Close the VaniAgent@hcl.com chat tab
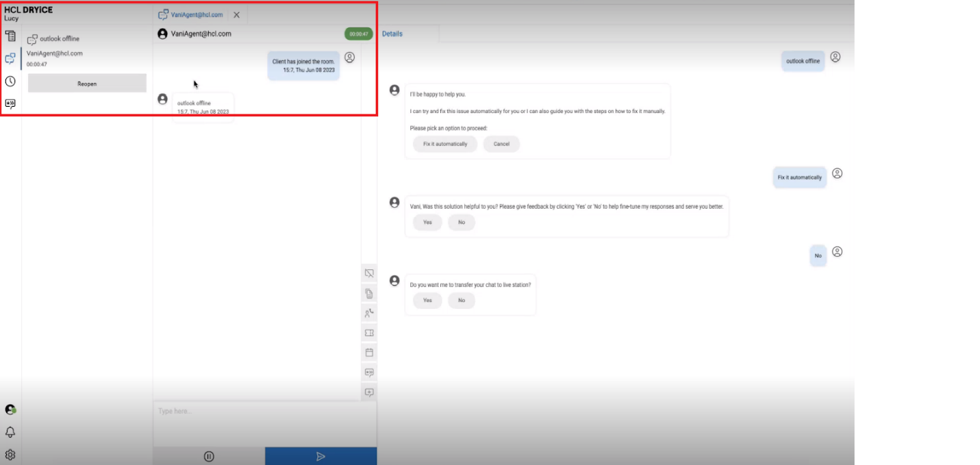The width and height of the screenshot is (980, 465). coord(236,14)
